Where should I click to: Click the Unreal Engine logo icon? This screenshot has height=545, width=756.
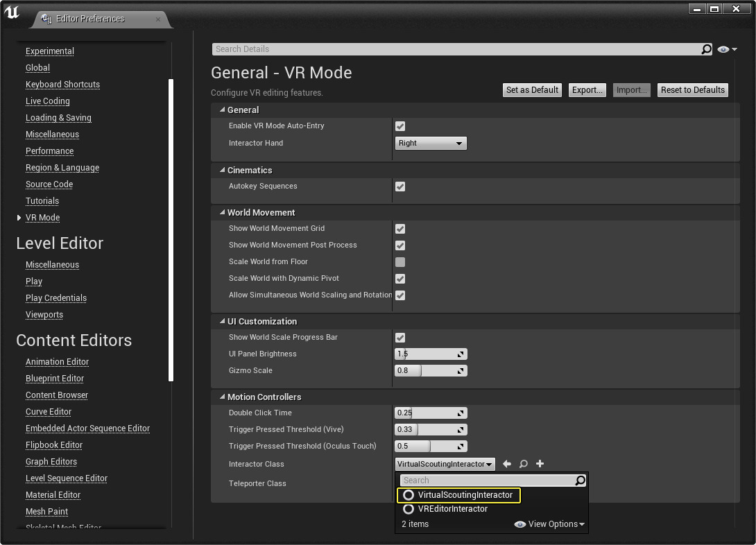pyautogui.click(x=12, y=14)
